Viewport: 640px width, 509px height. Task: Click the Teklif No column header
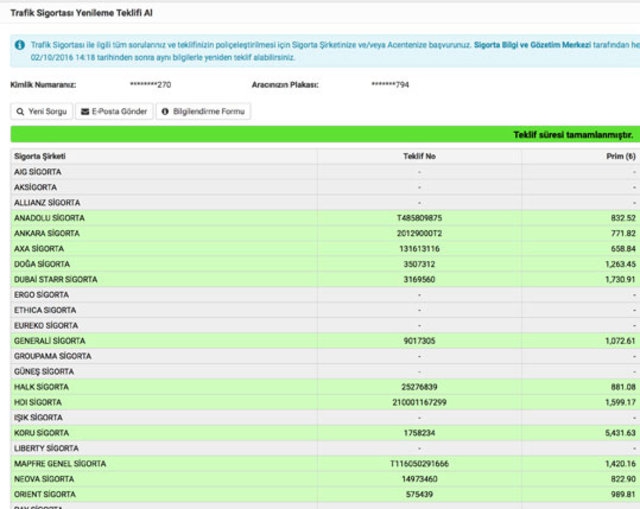(x=419, y=156)
